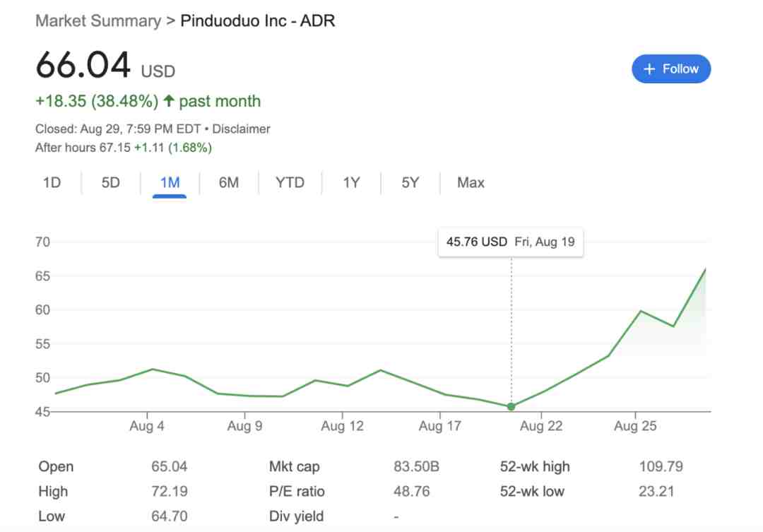763x532 pixels.
Task: Click the Aug 9 axis label
Action: pyautogui.click(x=244, y=426)
